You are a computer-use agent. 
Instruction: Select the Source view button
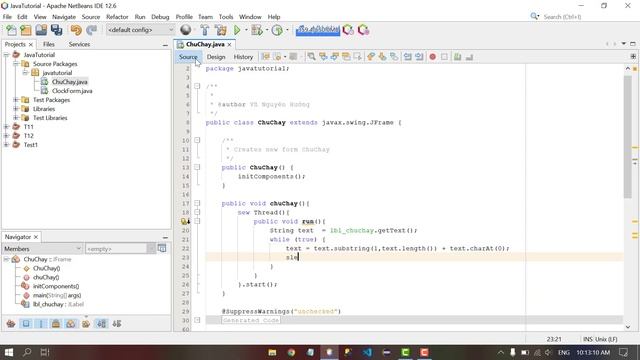click(x=188, y=57)
